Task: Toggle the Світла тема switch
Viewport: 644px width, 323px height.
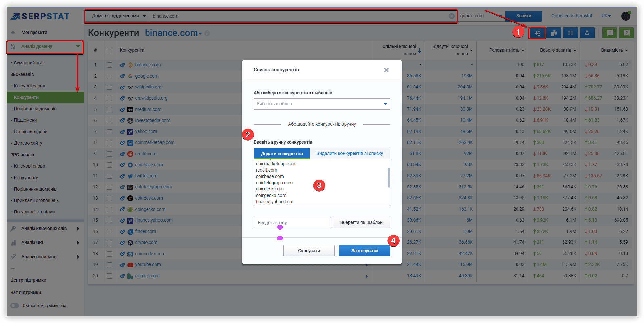Action: 14,306
